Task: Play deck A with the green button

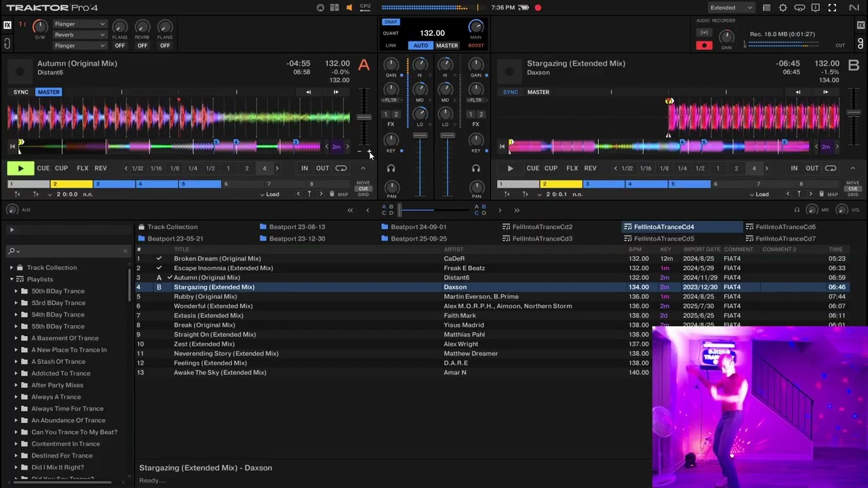Action: (20, 168)
